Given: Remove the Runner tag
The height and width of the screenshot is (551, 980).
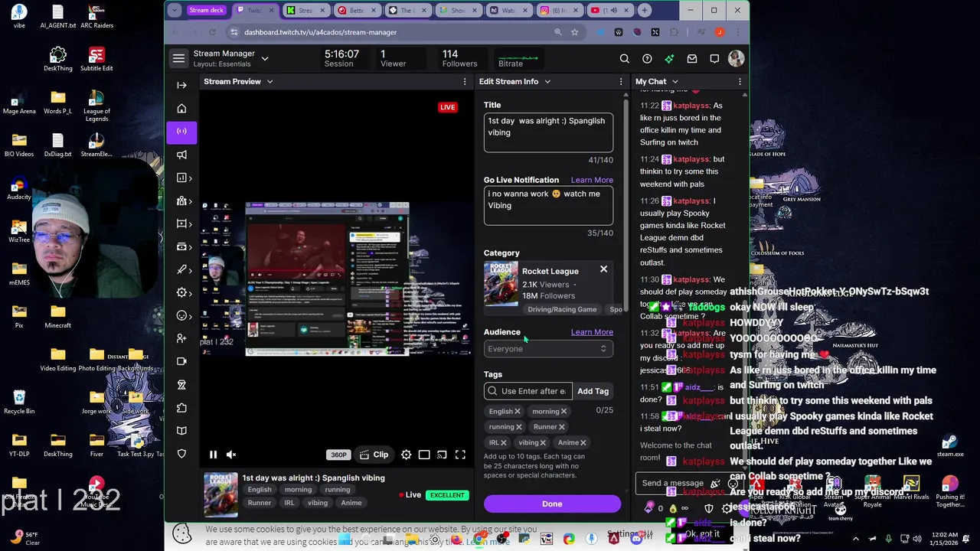Looking at the screenshot, I should tap(561, 427).
